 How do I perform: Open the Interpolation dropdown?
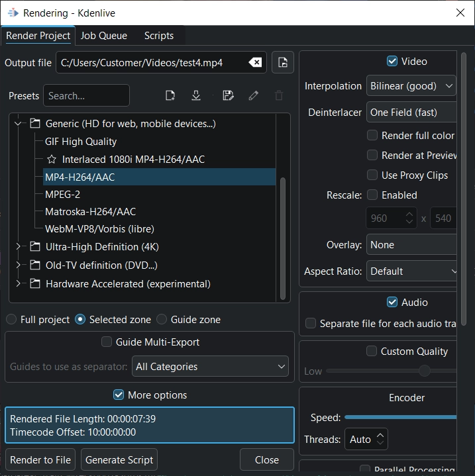(x=411, y=86)
